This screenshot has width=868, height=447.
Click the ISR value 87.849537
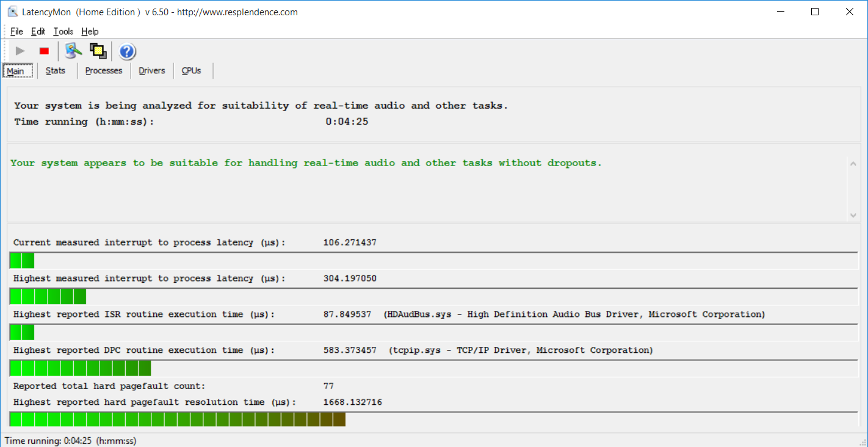point(347,314)
